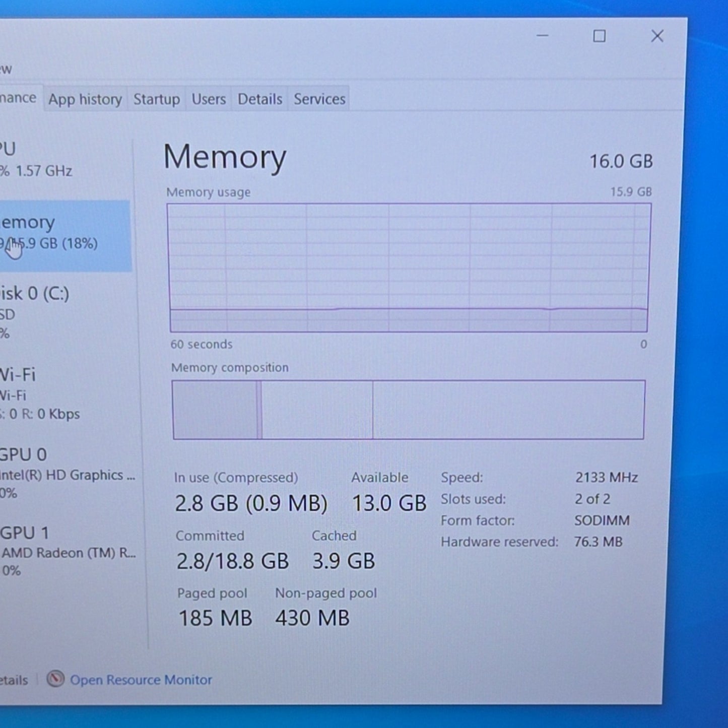Click the Cached value 3.9 GB

(x=344, y=561)
